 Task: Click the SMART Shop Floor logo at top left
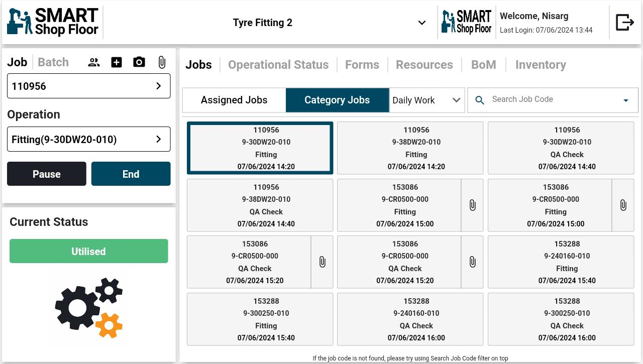pyautogui.click(x=53, y=23)
